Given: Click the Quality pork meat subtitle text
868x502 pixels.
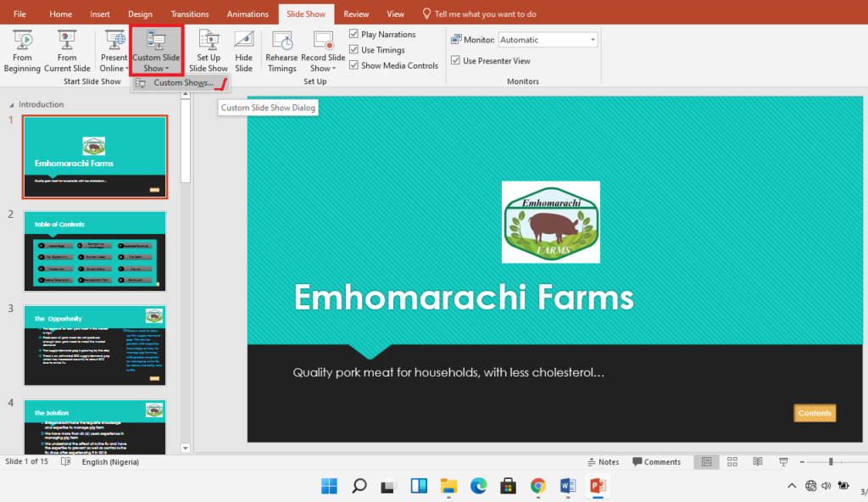Looking at the screenshot, I should (448, 372).
